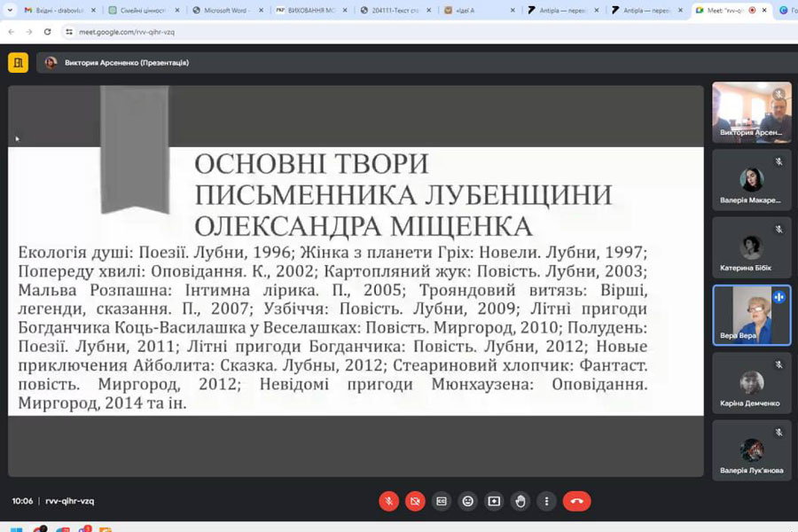Image resolution: width=798 pixels, height=532 pixels.
Task: Click the browser back arrow
Action: point(12,32)
